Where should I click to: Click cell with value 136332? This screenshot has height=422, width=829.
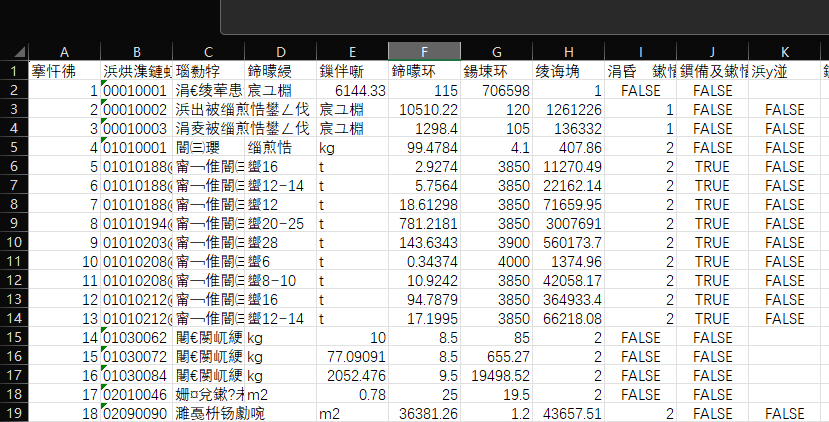[568, 129]
